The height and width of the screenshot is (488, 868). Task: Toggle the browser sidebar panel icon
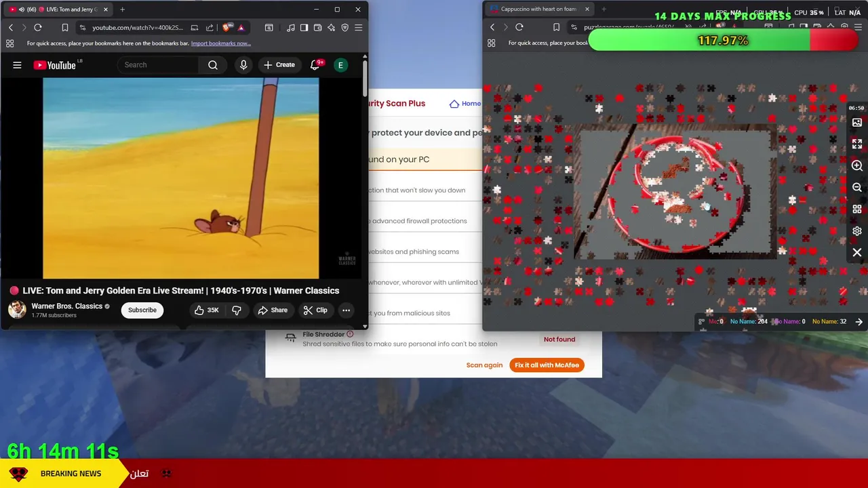point(304,28)
